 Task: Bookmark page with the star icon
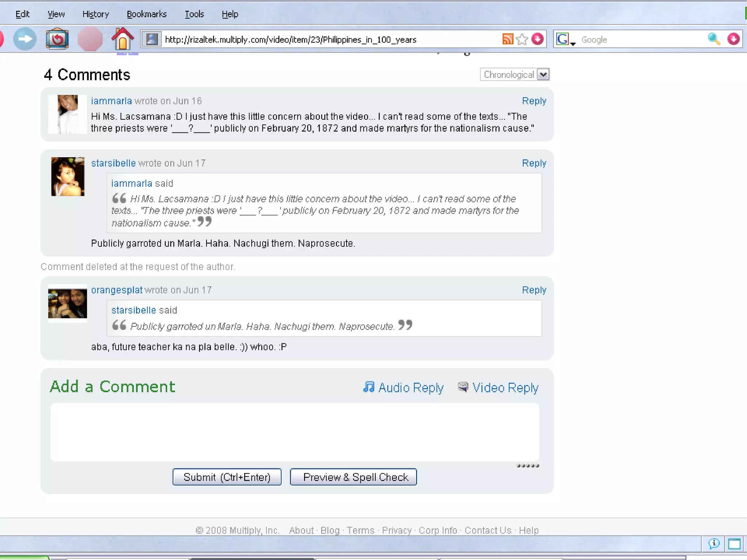coord(522,39)
